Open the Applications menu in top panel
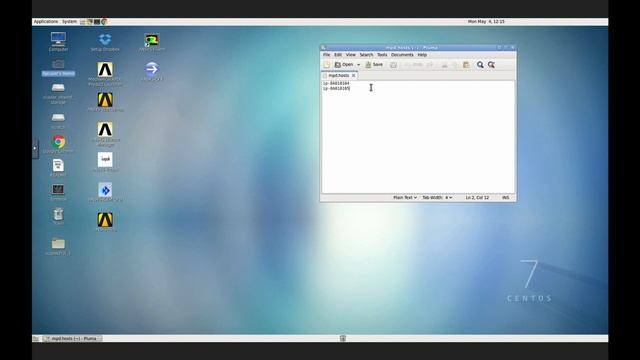This screenshot has width=640, height=360. (46, 22)
